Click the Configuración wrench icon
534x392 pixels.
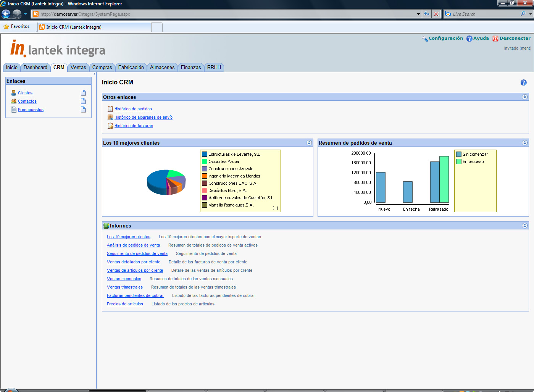[424, 39]
